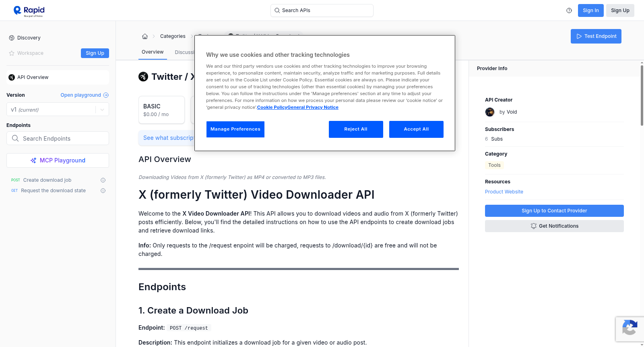Click the 'X (formerly Twitter) Video Downloader API' heading
This screenshot has height=347, width=644.
tap(256, 195)
